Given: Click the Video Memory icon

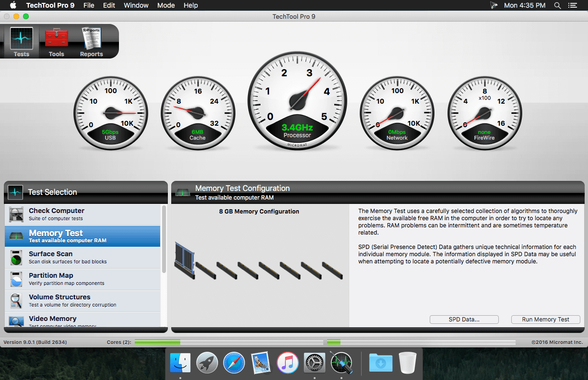Looking at the screenshot, I should [16, 321].
